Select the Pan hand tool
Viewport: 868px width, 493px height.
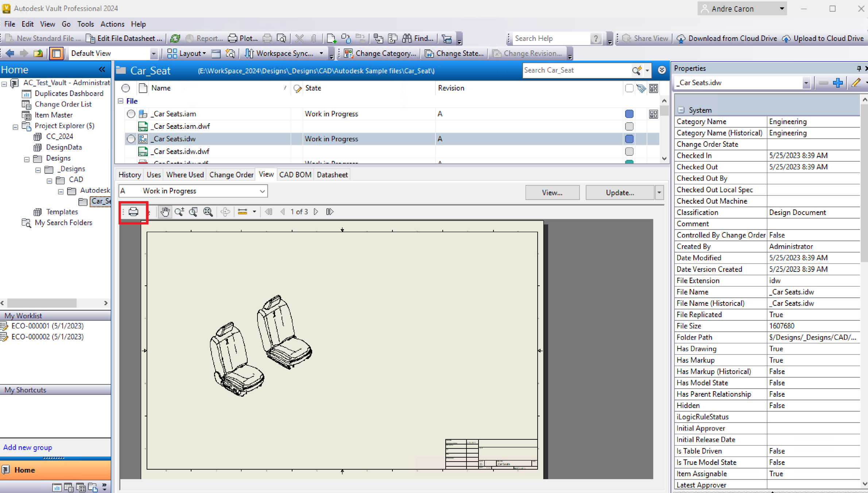[x=165, y=212]
